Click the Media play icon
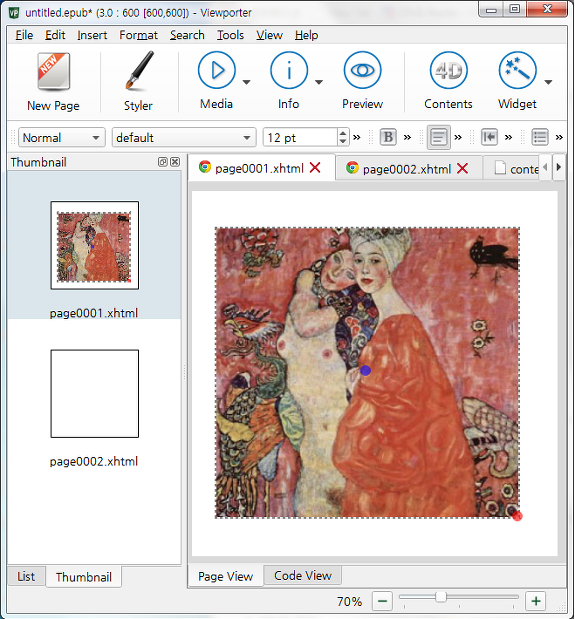Image resolution: width=575 pixels, height=619 pixels. pos(217,70)
